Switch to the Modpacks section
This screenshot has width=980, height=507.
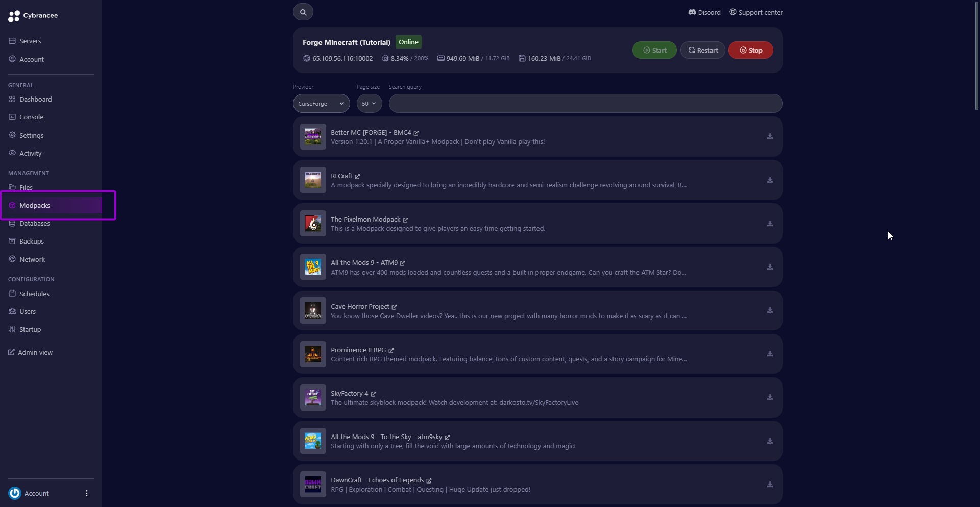pos(35,205)
